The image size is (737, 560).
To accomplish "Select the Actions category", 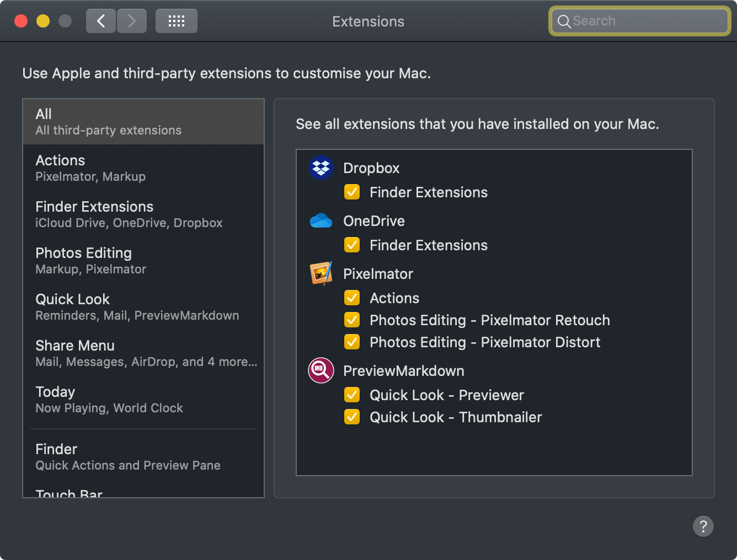I will coord(143,168).
